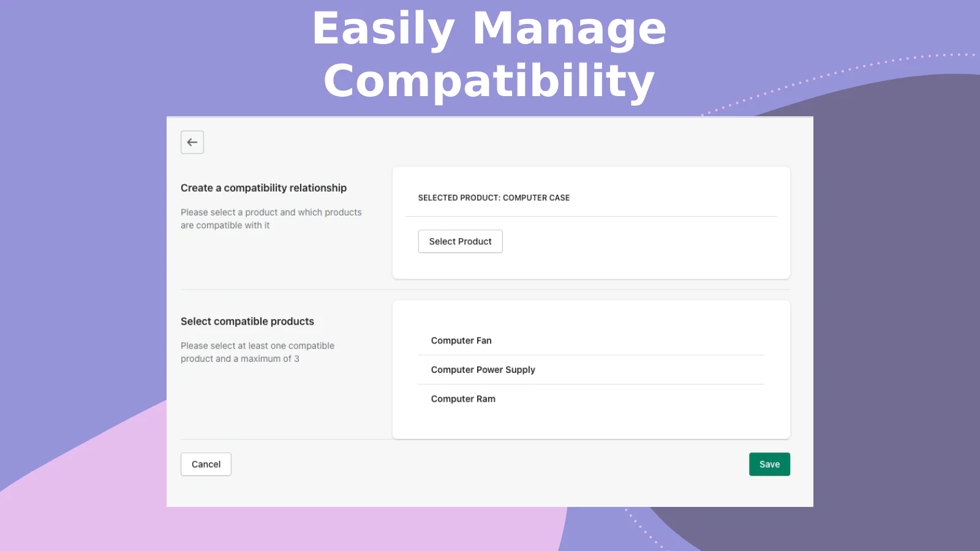Screen dimensions: 980x551
Task: Click the 'Selected Product: Computer Case' heading
Action: pos(494,198)
